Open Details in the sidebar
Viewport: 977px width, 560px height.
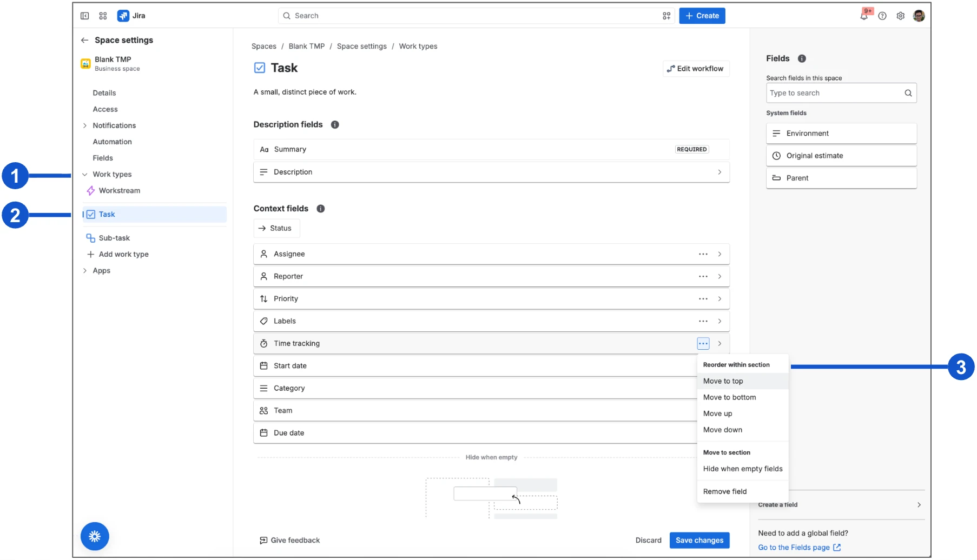(104, 93)
